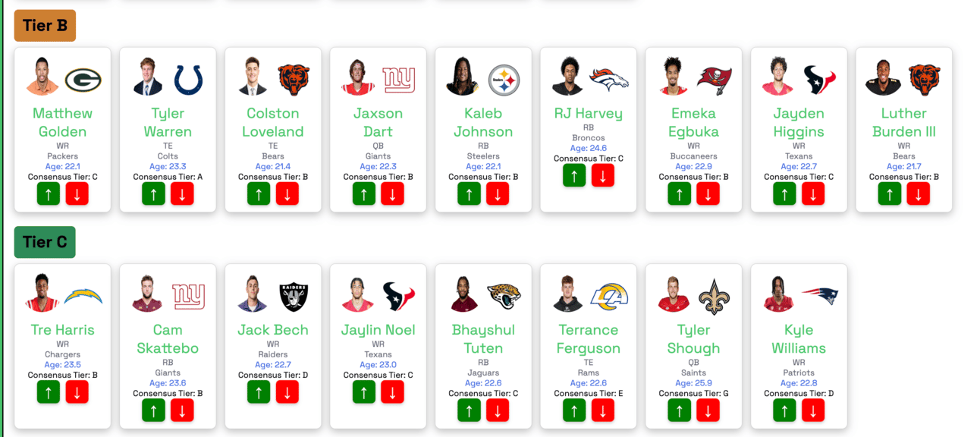Click green up arrow on Tre Harris card

click(x=48, y=391)
